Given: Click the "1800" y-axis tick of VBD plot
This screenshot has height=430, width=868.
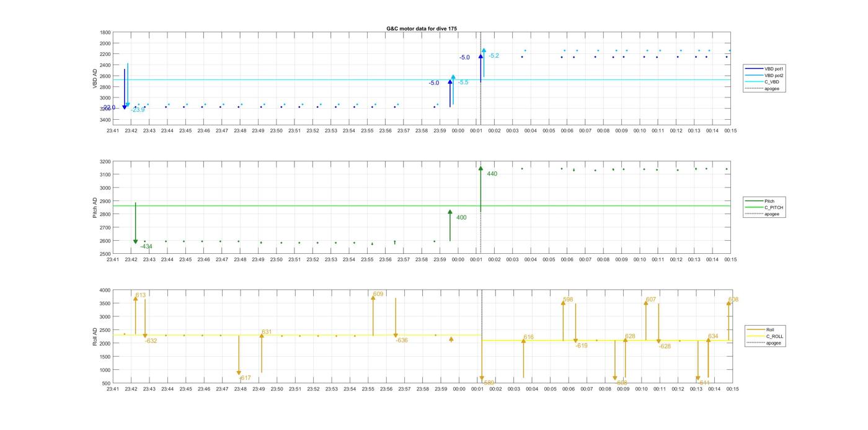Looking at the screenshot, I should click(105, 32).
